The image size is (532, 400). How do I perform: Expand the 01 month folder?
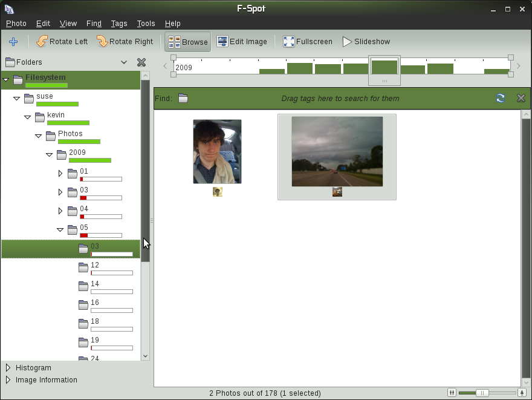pos(60,174)
